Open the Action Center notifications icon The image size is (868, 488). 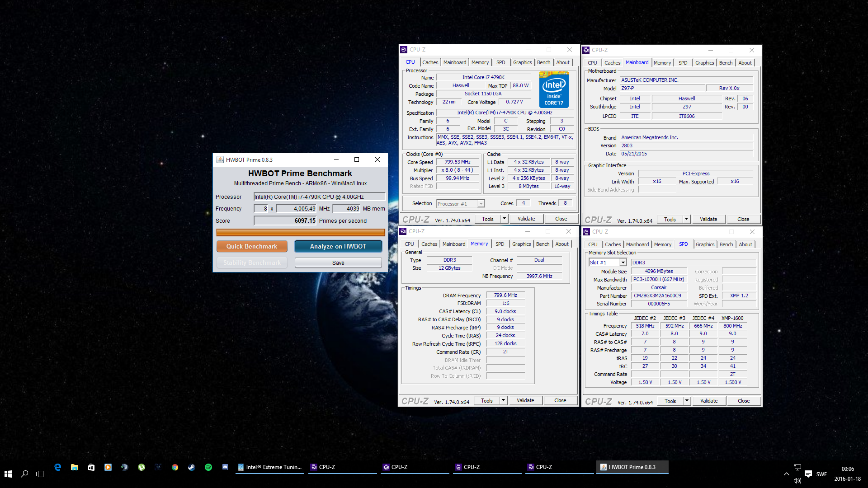[x=808, y=474]
